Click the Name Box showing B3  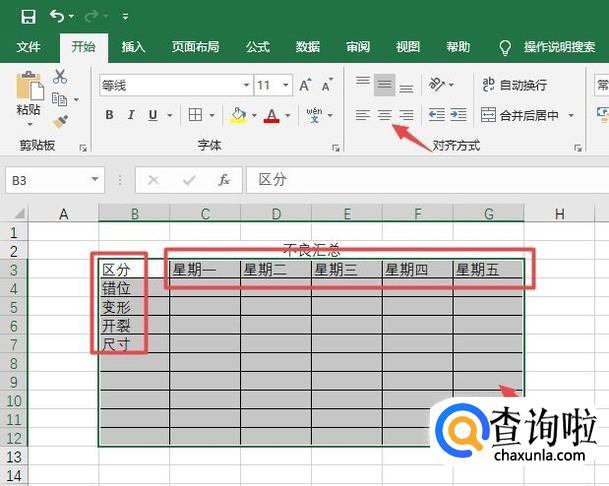click(x=45, y=180)
